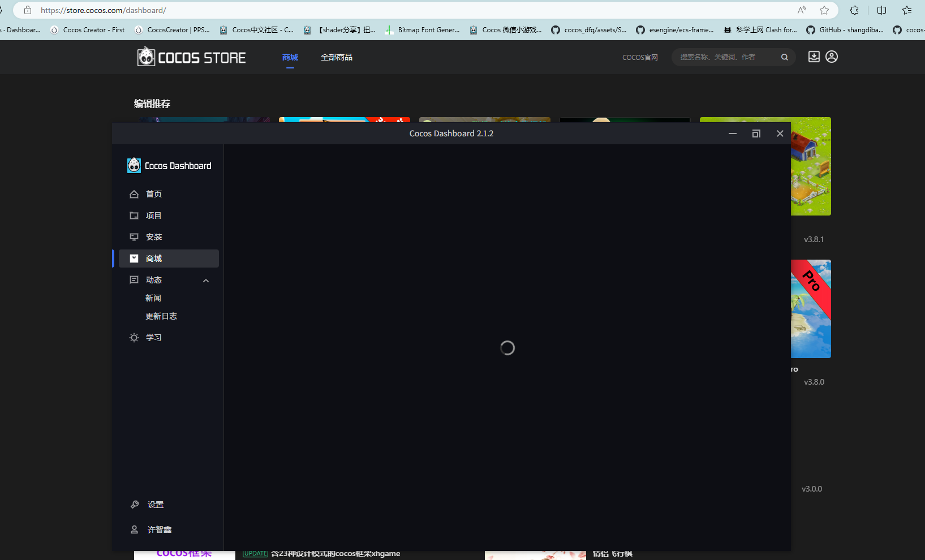Screen dimensions: 925x560
Task: Open the Pro-ribbon island thumbnail
Action: (811, 309)
